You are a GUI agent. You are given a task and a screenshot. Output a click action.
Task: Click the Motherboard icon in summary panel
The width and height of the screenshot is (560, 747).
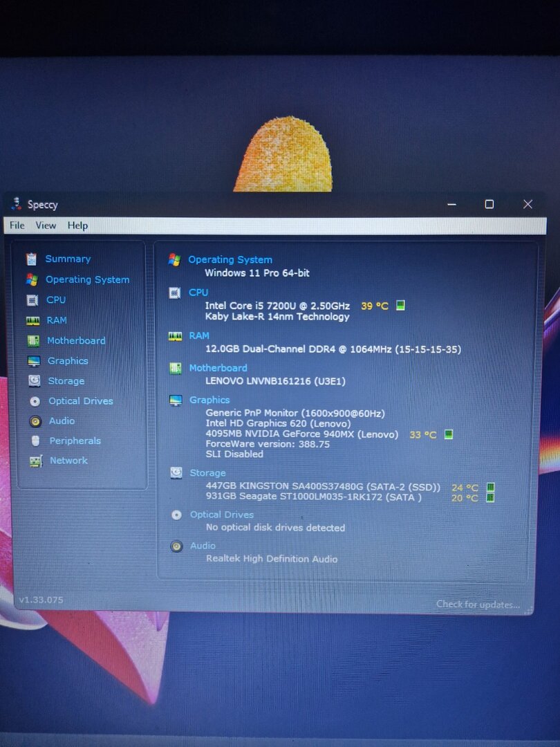click(175, 368)
